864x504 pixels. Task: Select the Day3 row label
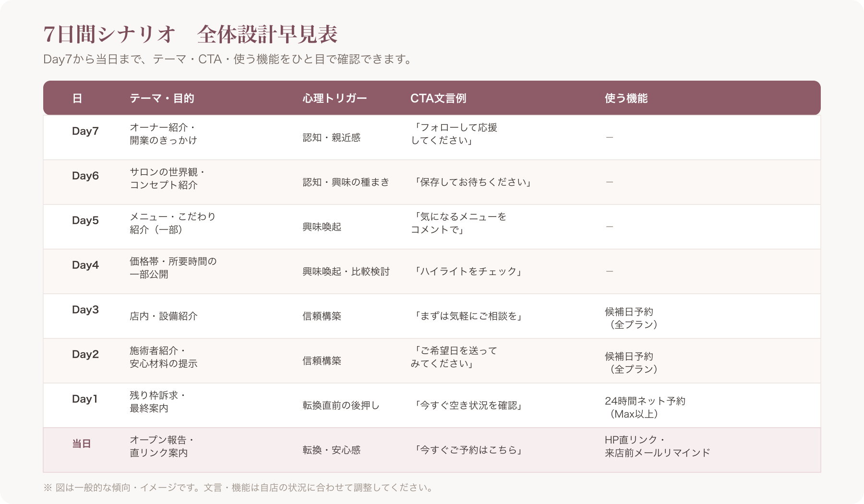click(85, 310)
